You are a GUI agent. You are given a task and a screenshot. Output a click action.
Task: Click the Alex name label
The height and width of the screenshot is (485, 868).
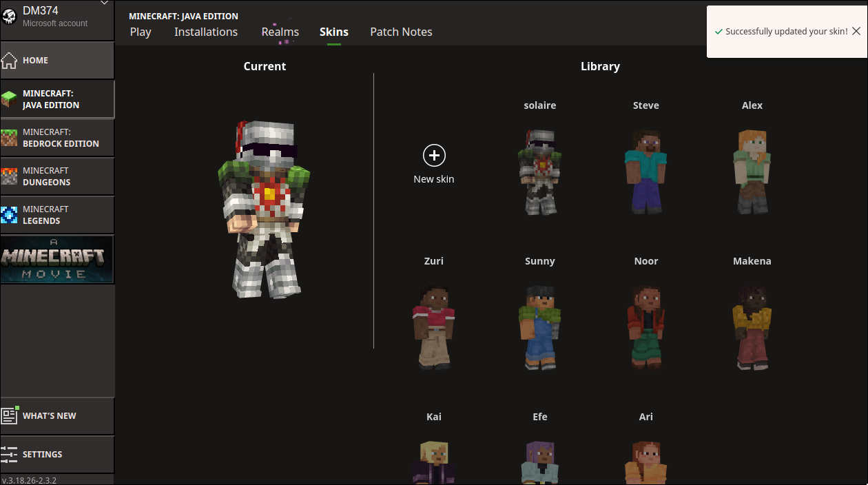pos(752,105)
